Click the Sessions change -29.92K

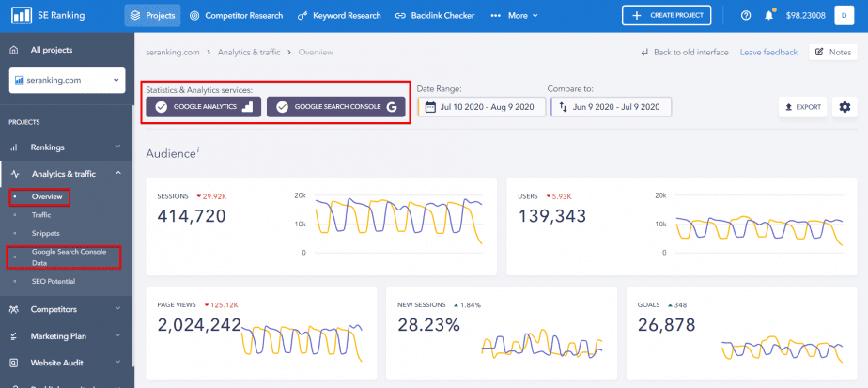(x=210, y=196)
